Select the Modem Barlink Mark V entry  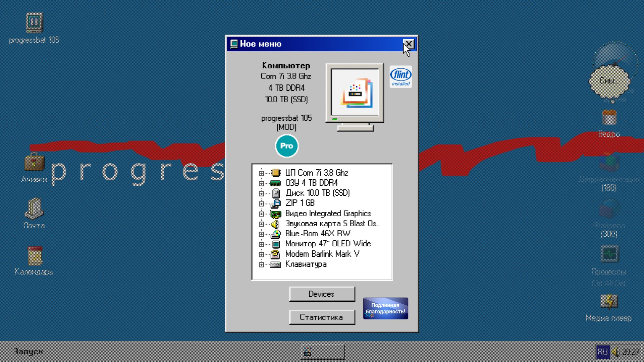point(322,254)
